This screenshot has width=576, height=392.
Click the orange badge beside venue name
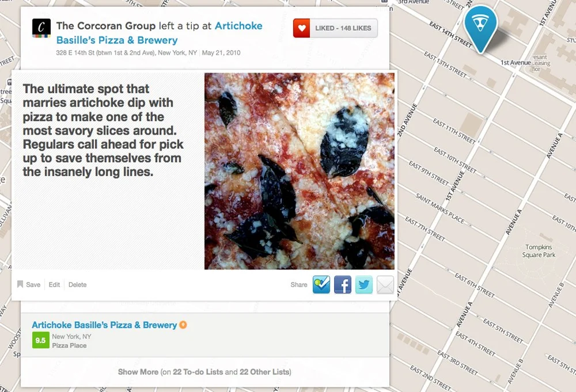[183, 325]
